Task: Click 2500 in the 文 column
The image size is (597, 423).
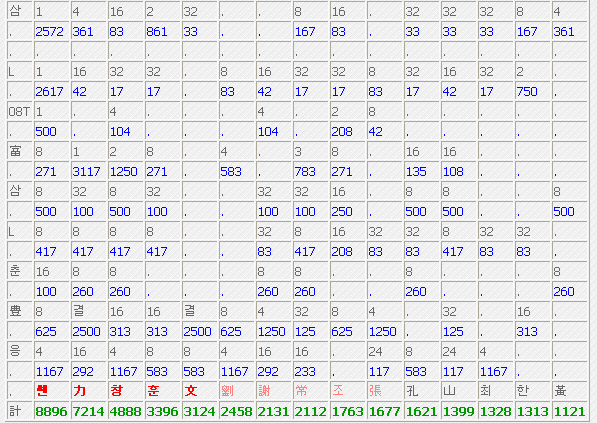Action: (x=197, y=332)
